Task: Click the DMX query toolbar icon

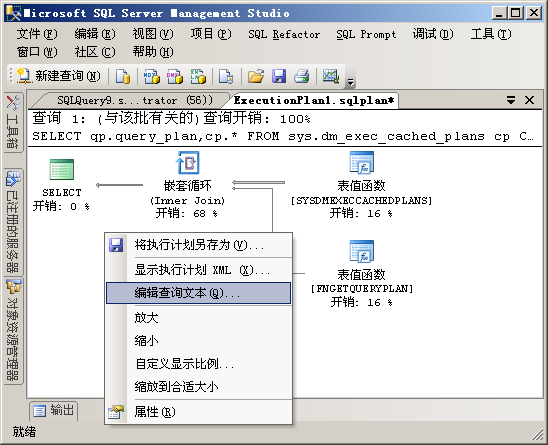Action: tap(175, 76)
